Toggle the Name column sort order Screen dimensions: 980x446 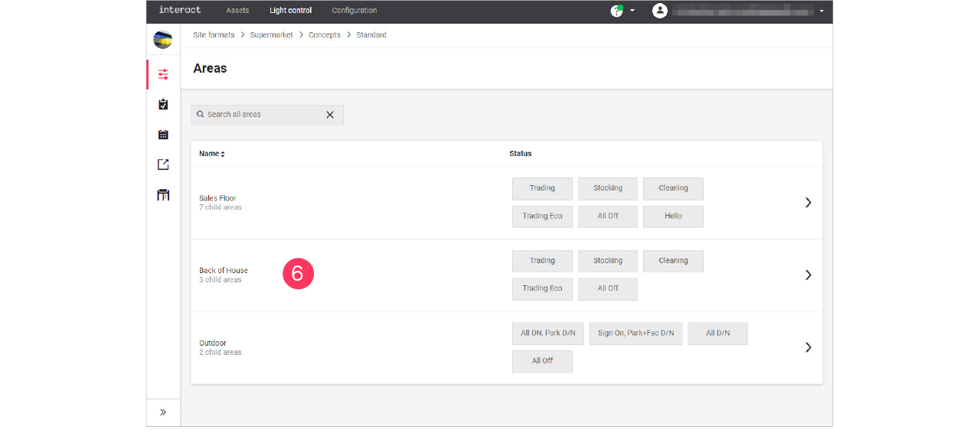coord(222,153)
